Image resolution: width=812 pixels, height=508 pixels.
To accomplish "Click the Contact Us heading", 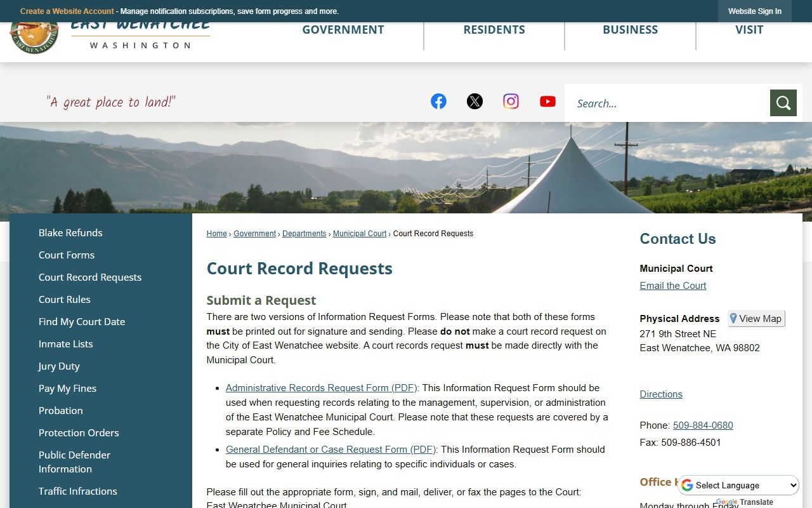I will (678, 239).
